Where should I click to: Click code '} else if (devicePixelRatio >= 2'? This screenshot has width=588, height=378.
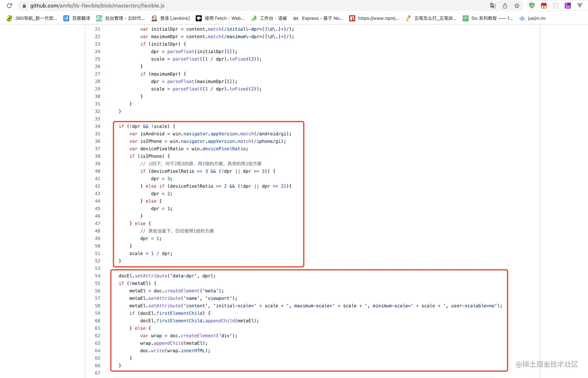tap(216, 186)
